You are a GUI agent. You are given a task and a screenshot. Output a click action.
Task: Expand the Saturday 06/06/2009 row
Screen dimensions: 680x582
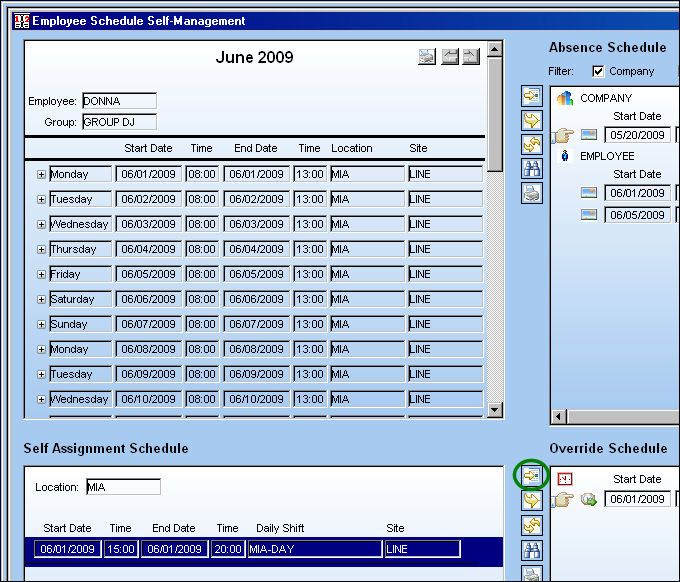(x=41, y=299)
